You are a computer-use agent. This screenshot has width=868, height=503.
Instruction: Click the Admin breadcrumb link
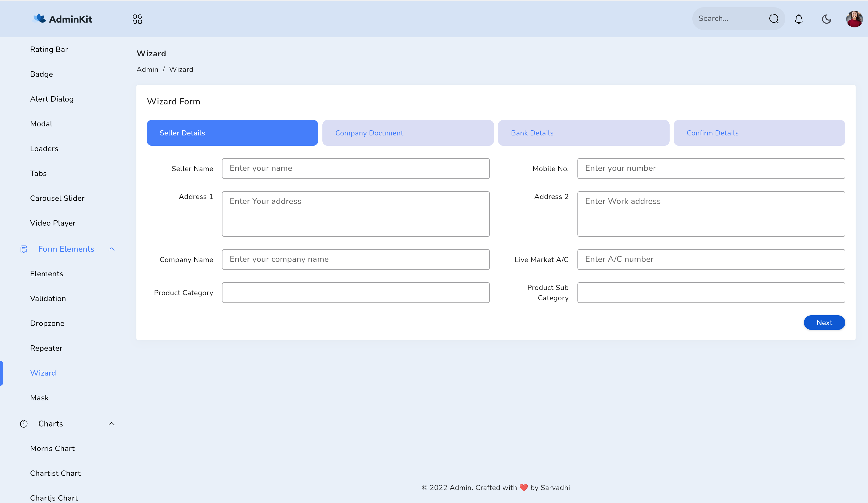tap(147, 69)
